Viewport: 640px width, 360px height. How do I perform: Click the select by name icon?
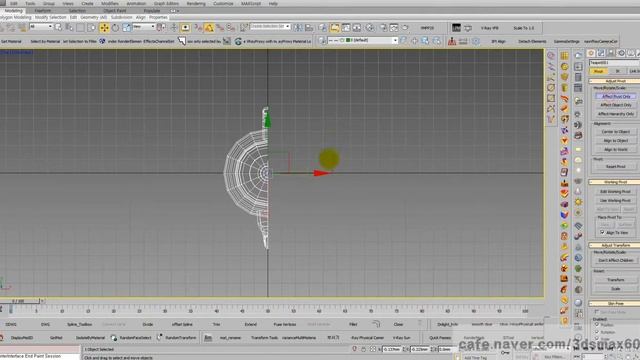point(70,28)
